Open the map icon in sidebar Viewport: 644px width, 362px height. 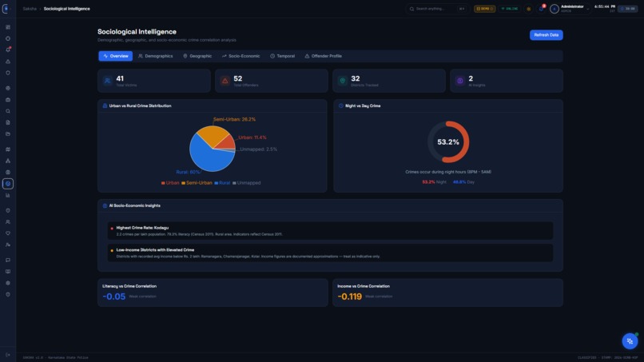[8, 149]
